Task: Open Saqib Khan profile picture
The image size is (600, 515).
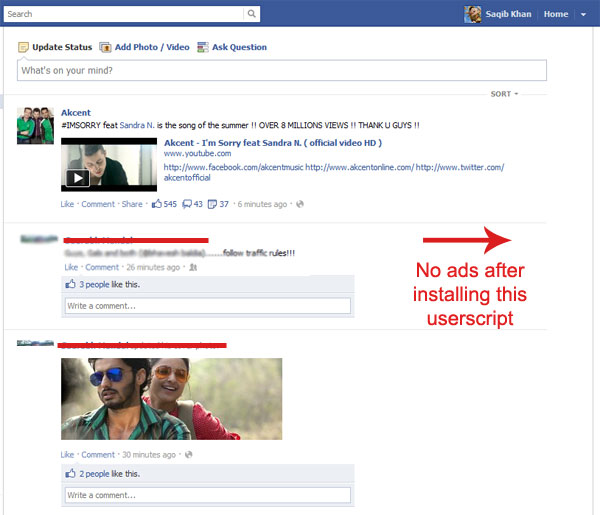Action: point(473,14)
